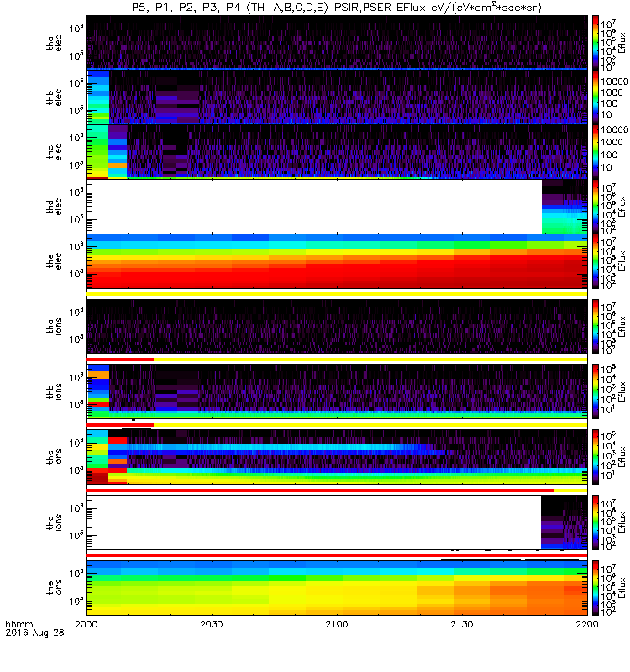
Task: Click the color bar beside thc elec panel
Action: pos(596,152)
